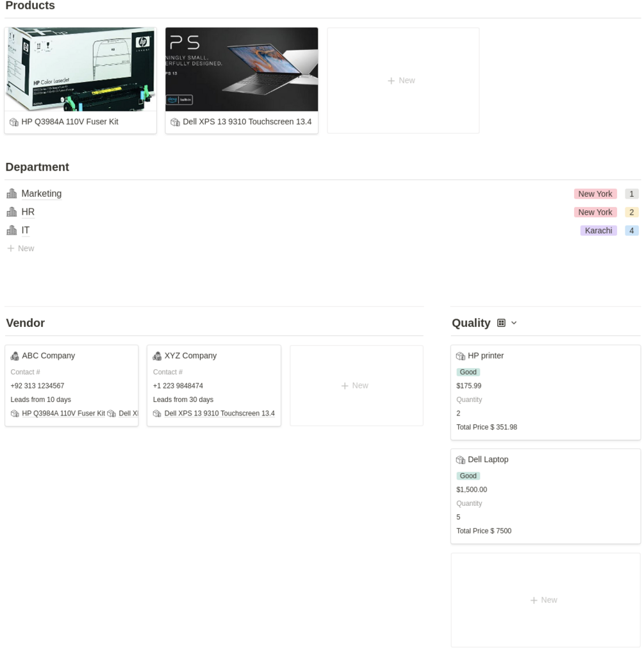The width and height of the screenshot is (644, 652).
Task: Add a new card in Products gallery
Action: (403, 81)
